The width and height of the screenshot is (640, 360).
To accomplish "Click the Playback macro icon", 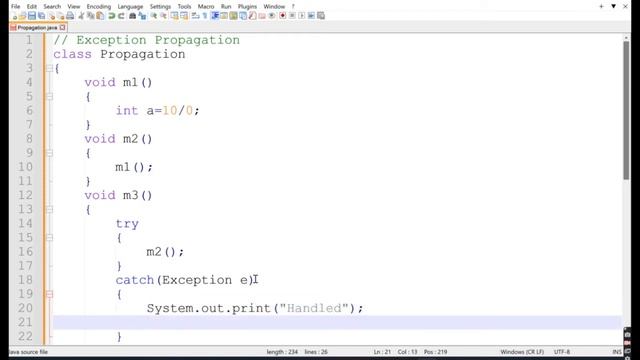I will (x=302, y=16).
